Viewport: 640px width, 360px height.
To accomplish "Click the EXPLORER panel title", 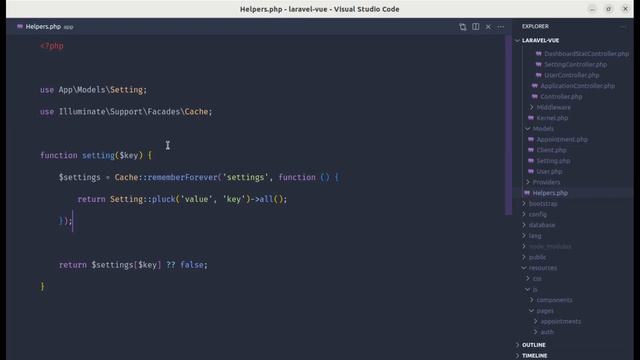I will tap(535, 26).
